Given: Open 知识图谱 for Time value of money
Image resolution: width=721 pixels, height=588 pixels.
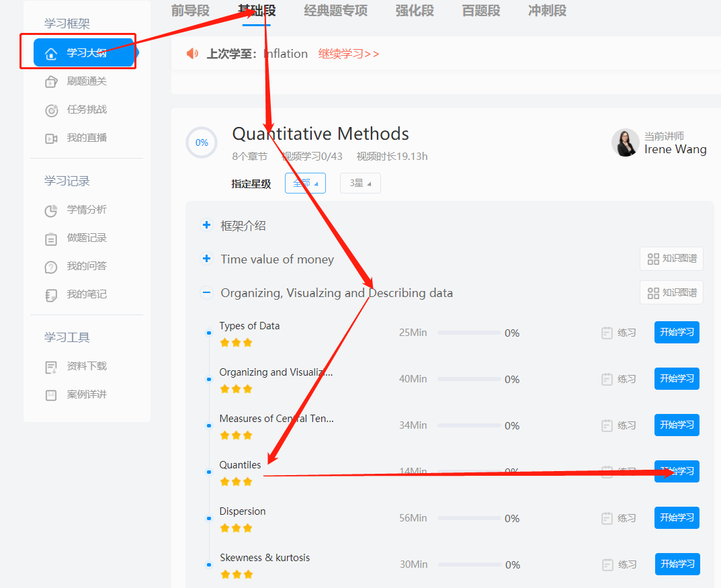Looking at the screenshot, I should point(671,259).
